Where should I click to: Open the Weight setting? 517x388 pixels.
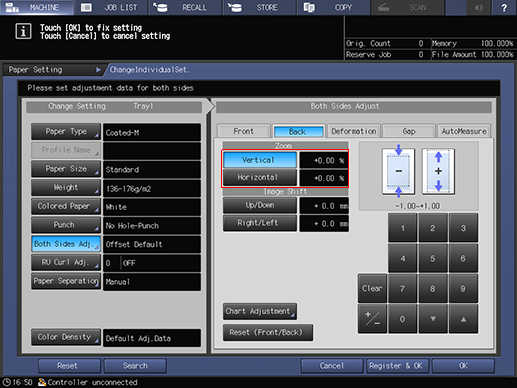coord(66,188)
